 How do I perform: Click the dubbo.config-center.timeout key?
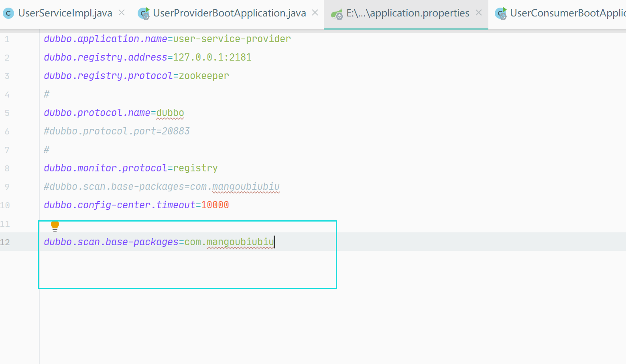pyautogui.click(x=120, y=205)
